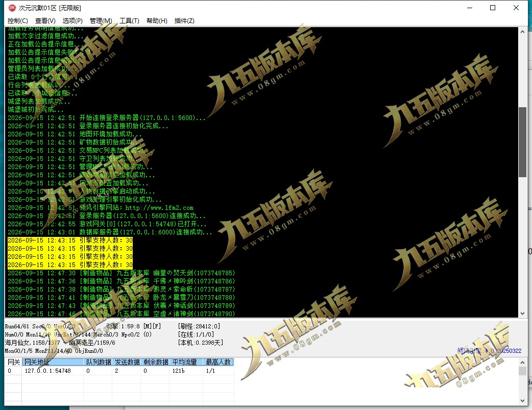
Task: Select gateway row 127.0.0.1:54748
Action: [119, 371]
